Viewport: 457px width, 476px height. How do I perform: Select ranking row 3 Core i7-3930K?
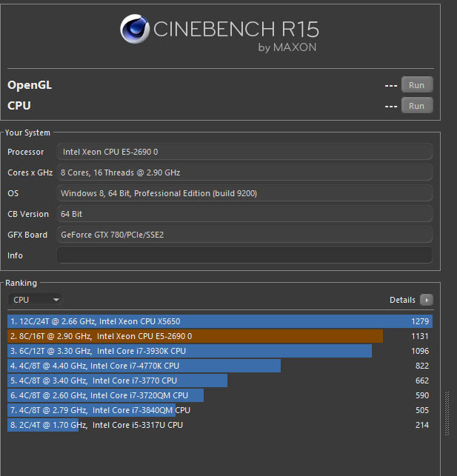pos(220,351)
